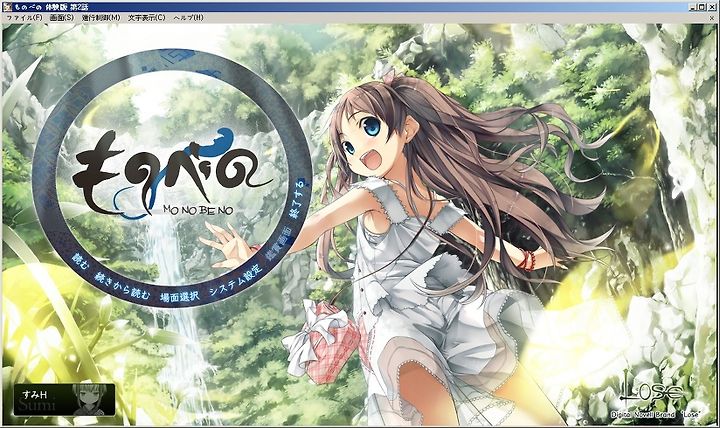This screenshot has height=428, width=720.
Task: Choose 続きから読む to continue reading
Action: point(122,286)
